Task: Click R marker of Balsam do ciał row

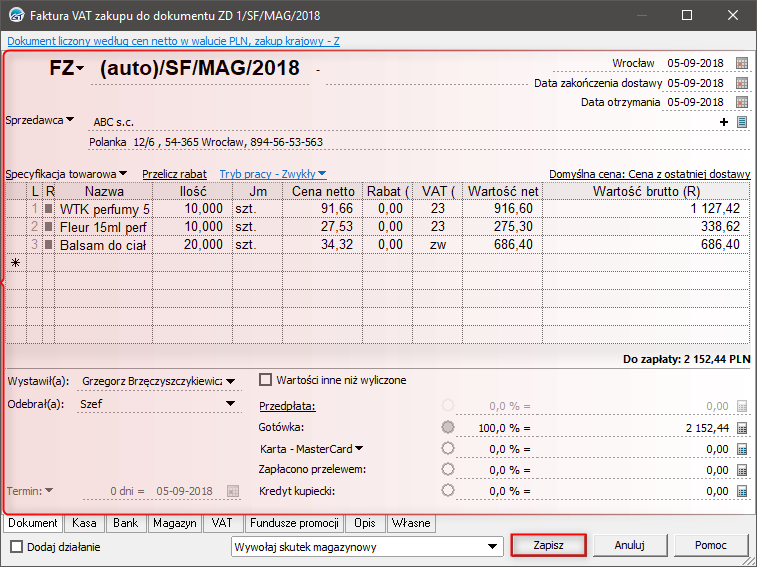Action: point(48,244)
